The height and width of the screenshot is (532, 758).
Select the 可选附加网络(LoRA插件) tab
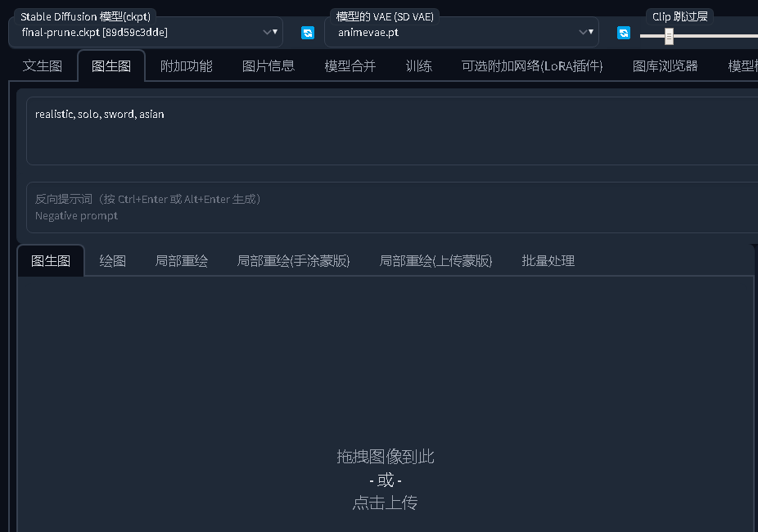pos(531,66)
